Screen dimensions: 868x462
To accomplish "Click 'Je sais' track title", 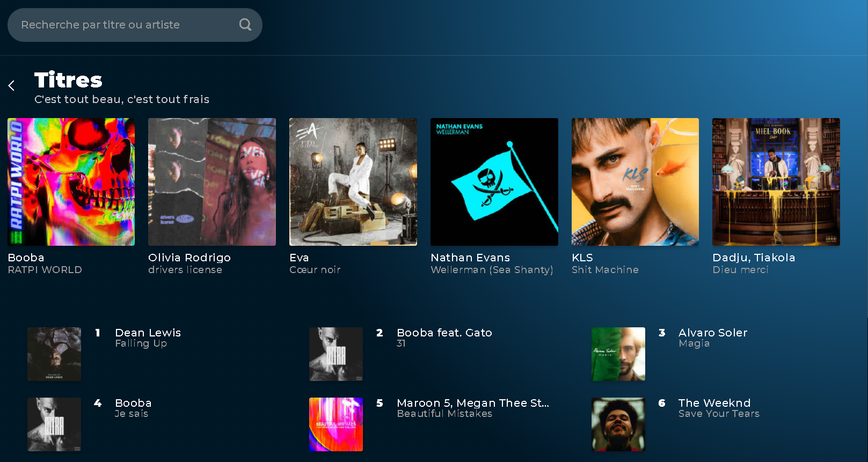I will point(132,414).
